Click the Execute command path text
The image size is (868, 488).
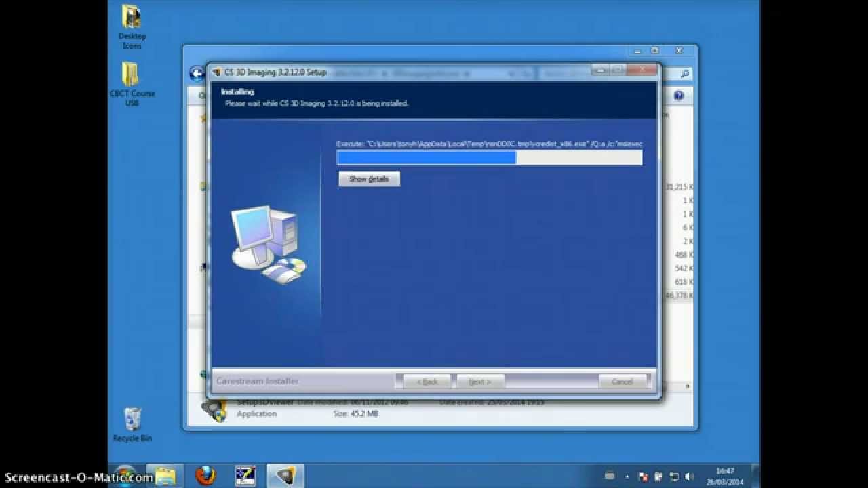click(490, 144)
